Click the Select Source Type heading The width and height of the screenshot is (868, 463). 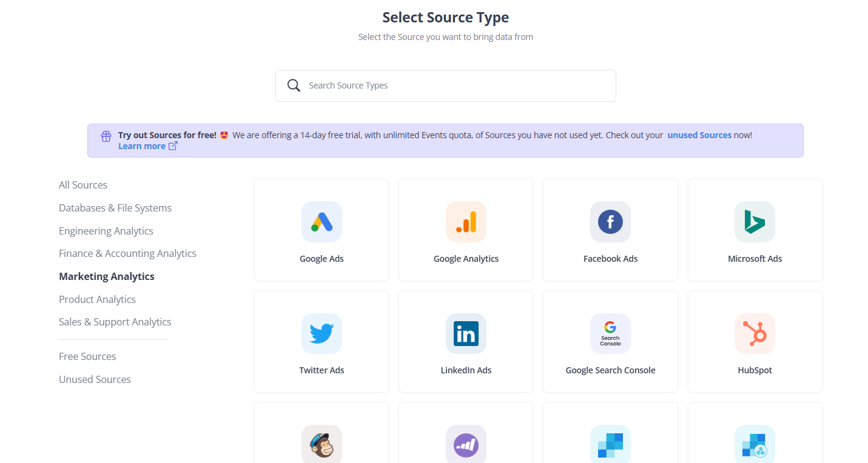(446, 18)
